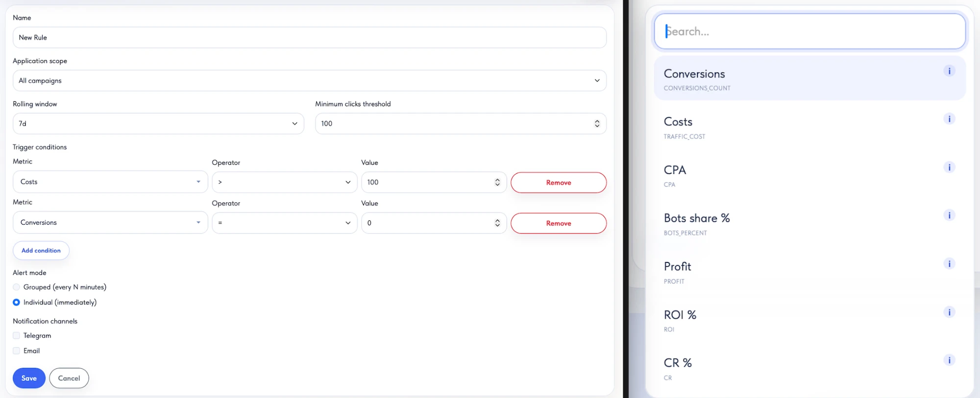Screen dimensions: 980x398
Task: Click the info icon beside Profit
Action: pos(949,264)
